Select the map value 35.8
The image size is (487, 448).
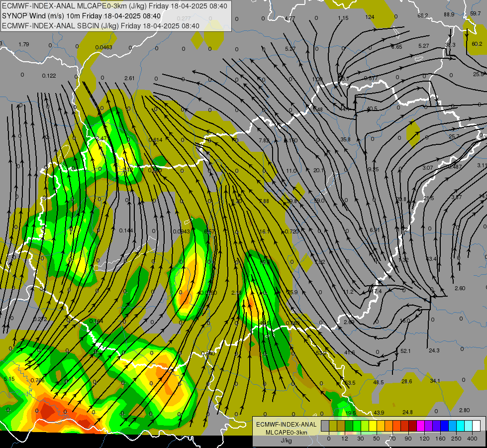point(345,139)
